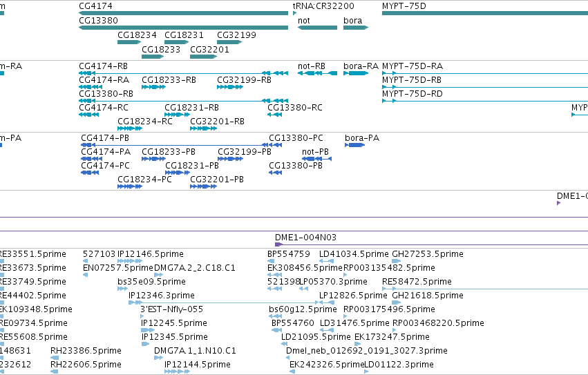Select the GH27253.5prime EST
Image resolution: width=588 pixels, height=375 pixels.
(x=397, y=261)
